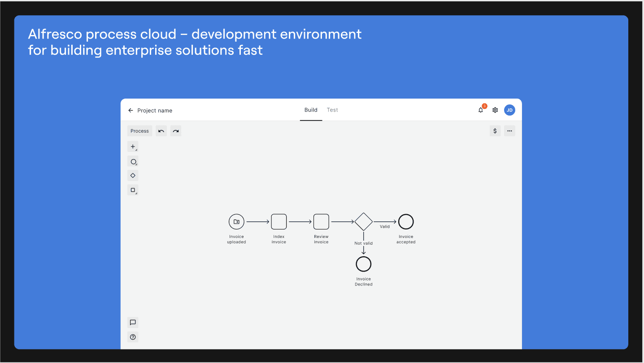
Task: Select the gateway diamond in the diagram
Action: point(363,221)
